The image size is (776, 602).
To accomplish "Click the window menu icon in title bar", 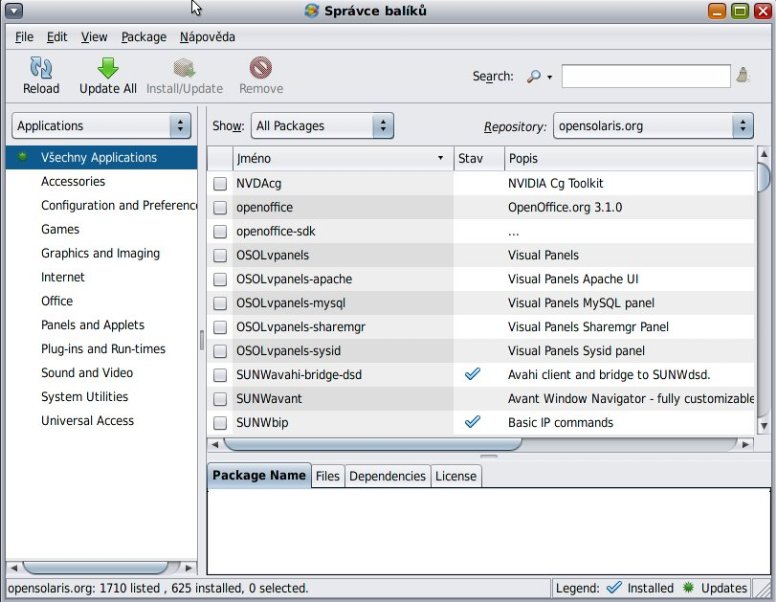I will point(14,11).
